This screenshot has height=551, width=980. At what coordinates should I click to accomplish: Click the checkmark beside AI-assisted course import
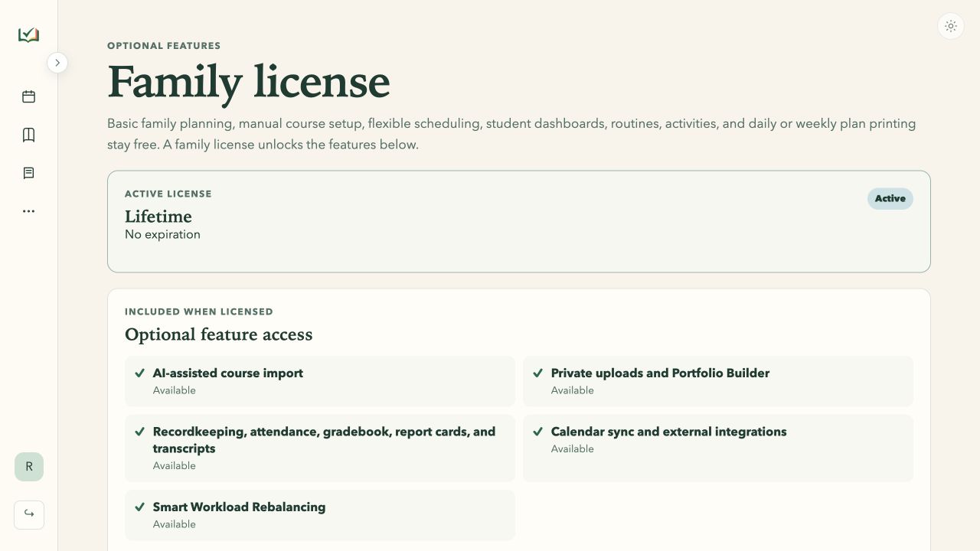[x=140, y=373]
